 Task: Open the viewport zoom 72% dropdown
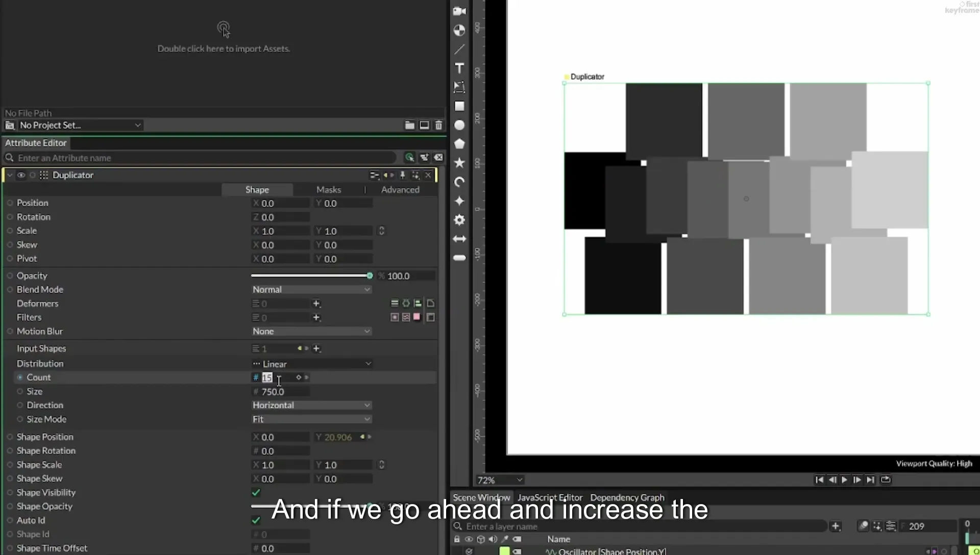[x=500, y=480]
